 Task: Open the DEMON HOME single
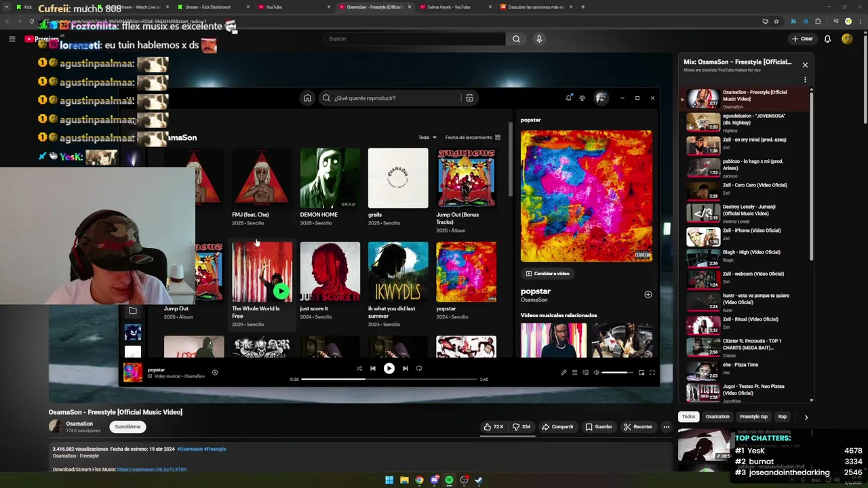tap(330, 186)
